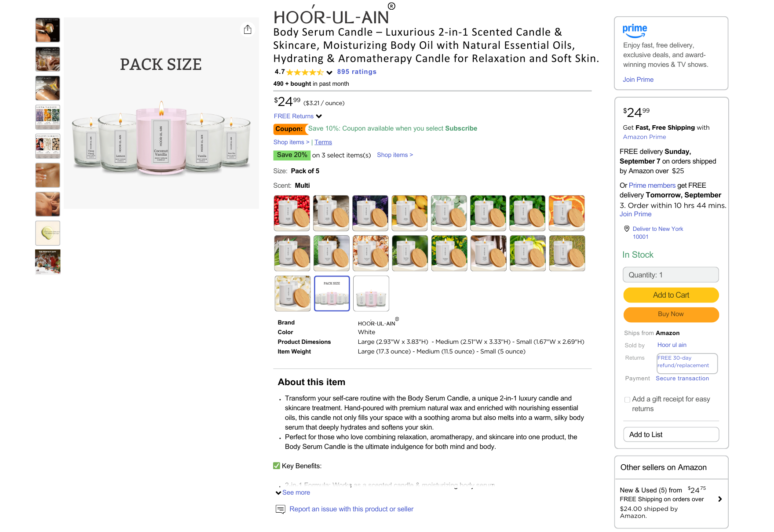Viewport: 774px width, 532px height.
Task: Click the location pin delivery icon
Action: (627, 229)
